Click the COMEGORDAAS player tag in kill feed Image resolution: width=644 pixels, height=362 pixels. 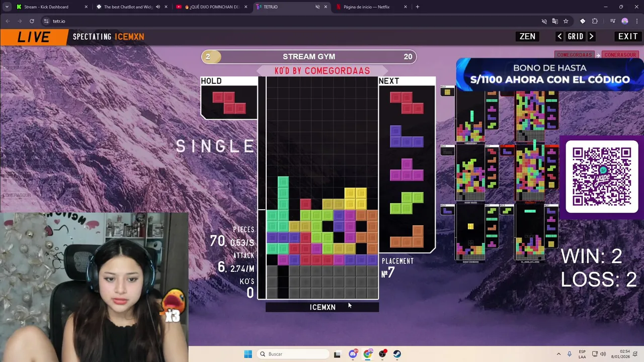point(574,55)
